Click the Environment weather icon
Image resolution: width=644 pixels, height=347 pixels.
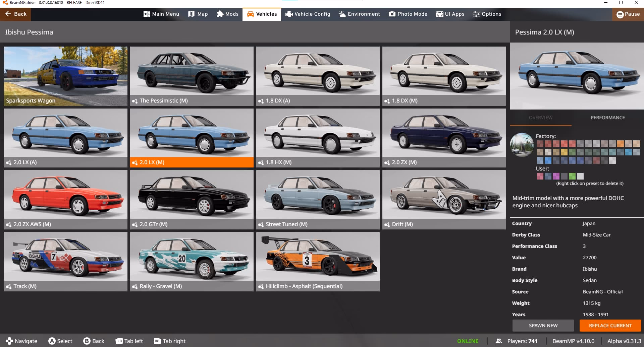pyautogui.click(x=342, y=14)
